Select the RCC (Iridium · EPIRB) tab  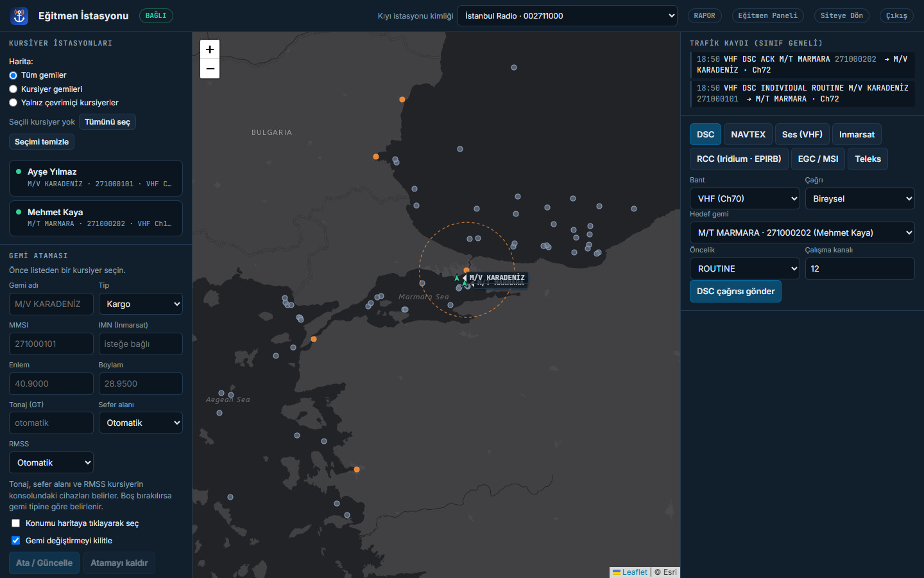click(x=739, y=159)
